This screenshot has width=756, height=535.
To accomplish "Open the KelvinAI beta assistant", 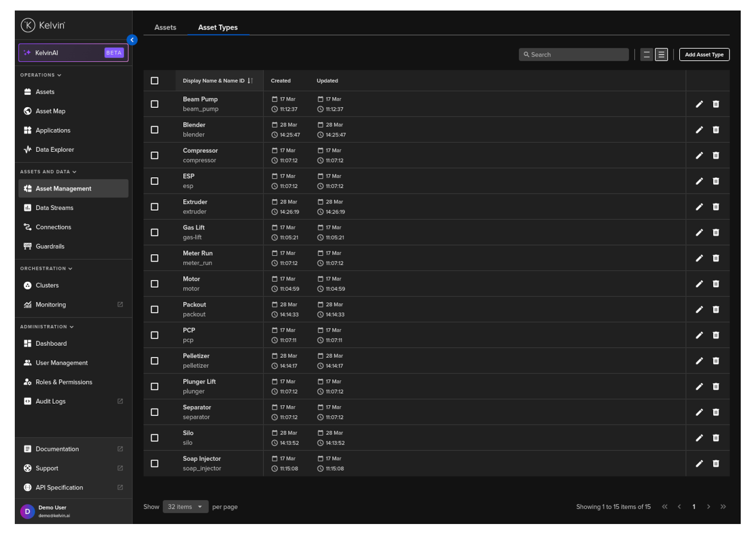I will [73, 53].
